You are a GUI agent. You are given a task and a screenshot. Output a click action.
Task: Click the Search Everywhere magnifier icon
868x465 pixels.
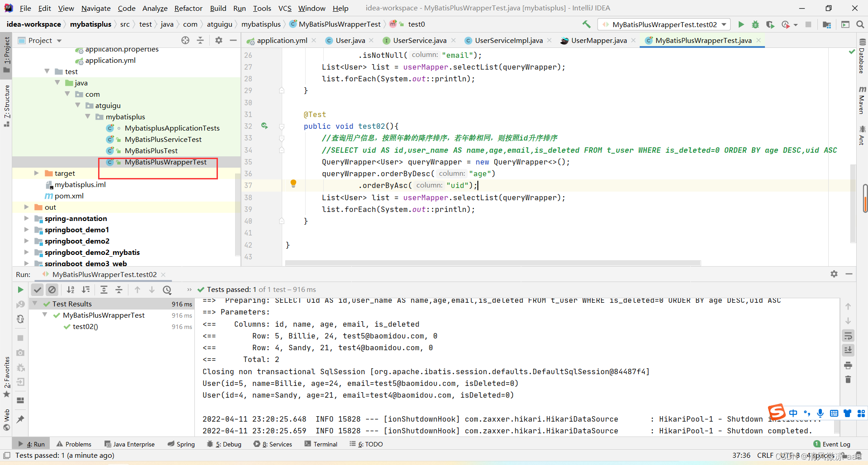(860, 24)
